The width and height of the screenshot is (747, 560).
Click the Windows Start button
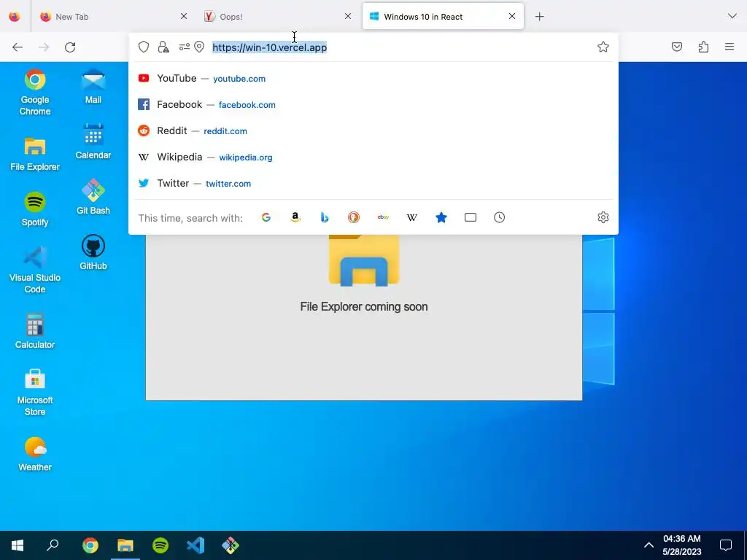coord(18,545)
